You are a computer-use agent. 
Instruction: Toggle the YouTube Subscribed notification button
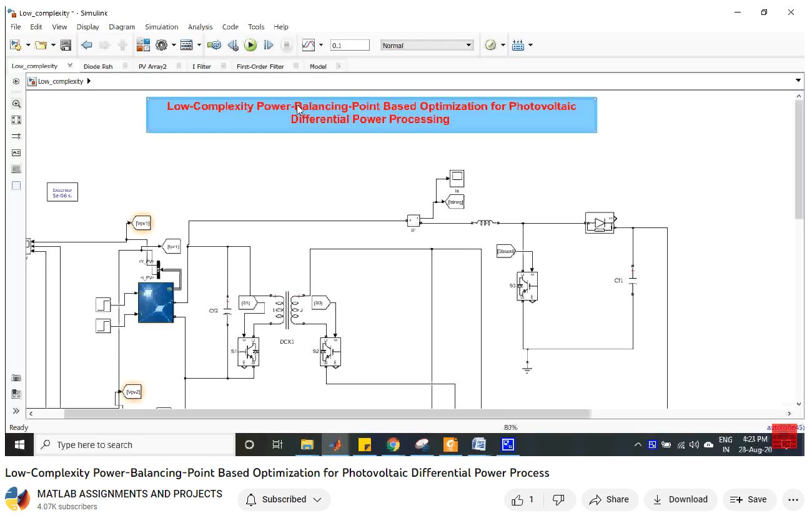[x=284, y=499]
